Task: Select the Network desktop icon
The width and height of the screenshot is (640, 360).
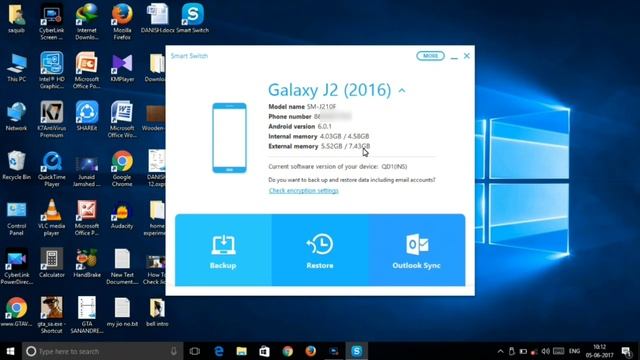Action: (x=16, y=116)
